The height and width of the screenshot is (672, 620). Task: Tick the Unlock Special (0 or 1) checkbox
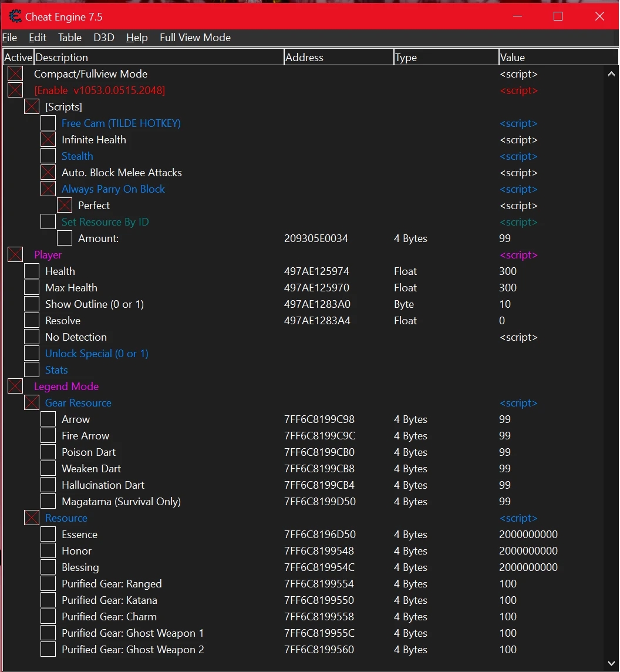pyautogui.click(x=32, y=354)
